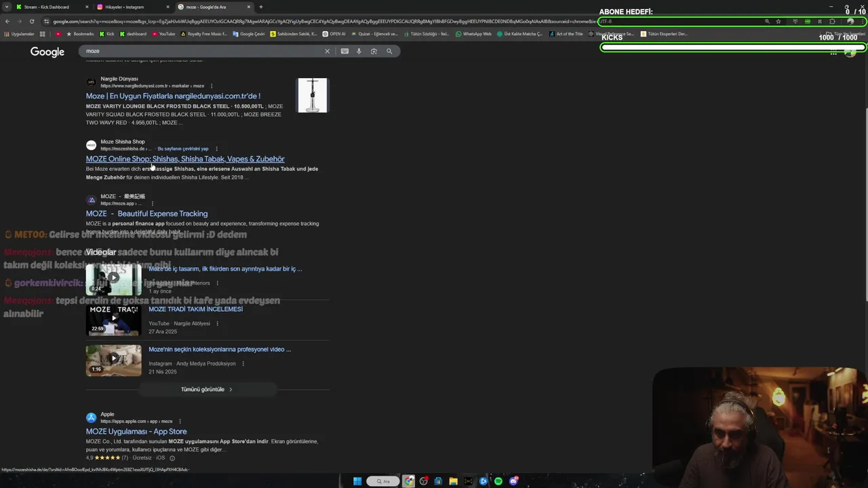
Task: Bookmark this page with the star icon
Action: click(x=778, y=21)
